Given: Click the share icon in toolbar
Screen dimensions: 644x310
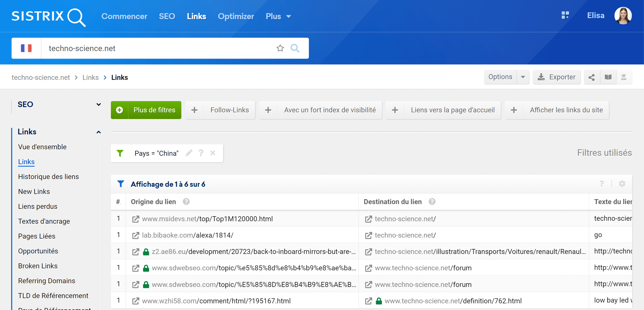Looking at the screenshot, I should pyautogui.click(x=591, y=77).
